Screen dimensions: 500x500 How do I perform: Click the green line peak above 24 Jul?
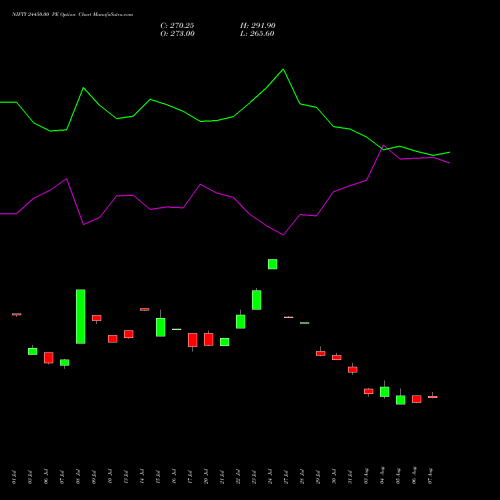tap(283, 69)
